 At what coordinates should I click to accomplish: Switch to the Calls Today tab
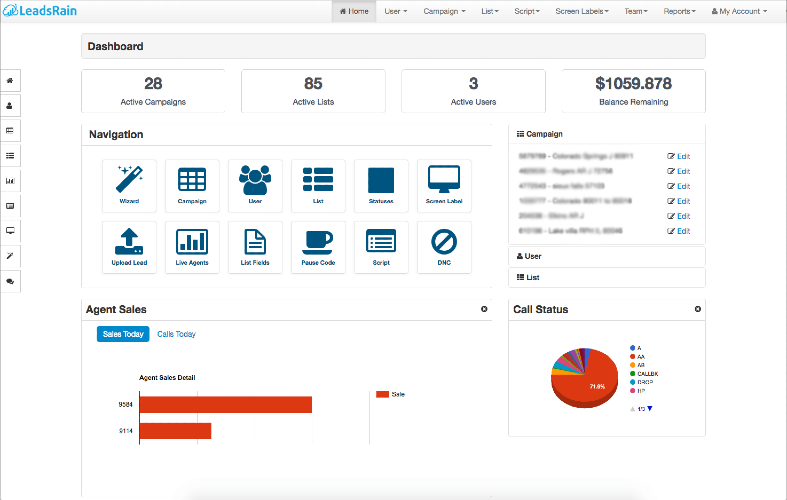point(176,334)
